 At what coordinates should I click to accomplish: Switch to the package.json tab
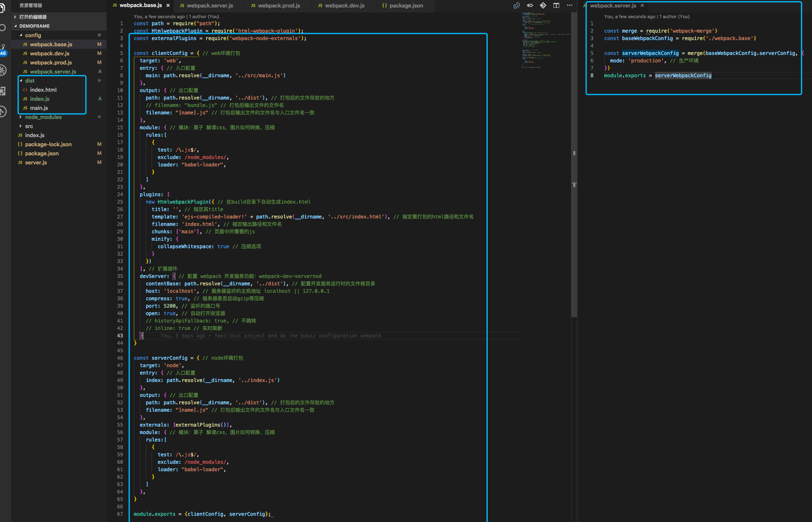click(x=406, y=5)
